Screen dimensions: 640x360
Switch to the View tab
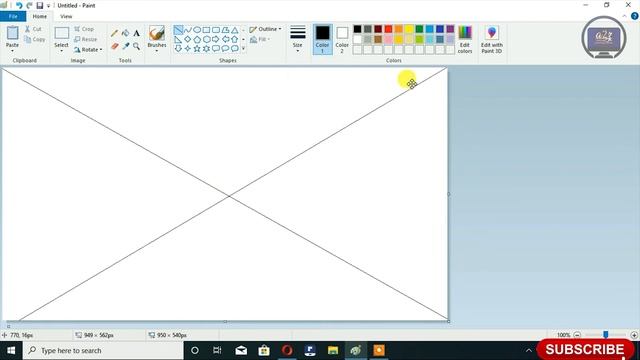[x=66, y=16]
